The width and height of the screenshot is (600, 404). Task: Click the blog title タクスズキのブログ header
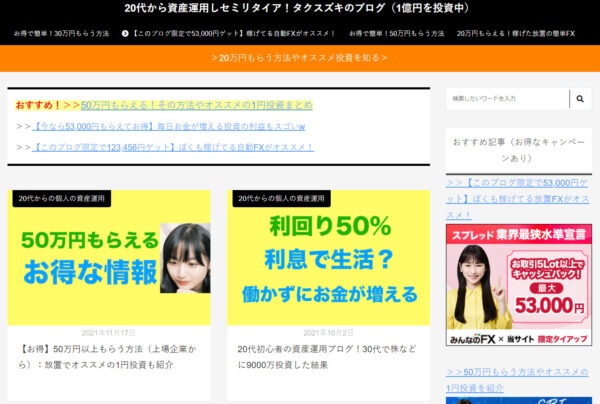coord(297,8)
